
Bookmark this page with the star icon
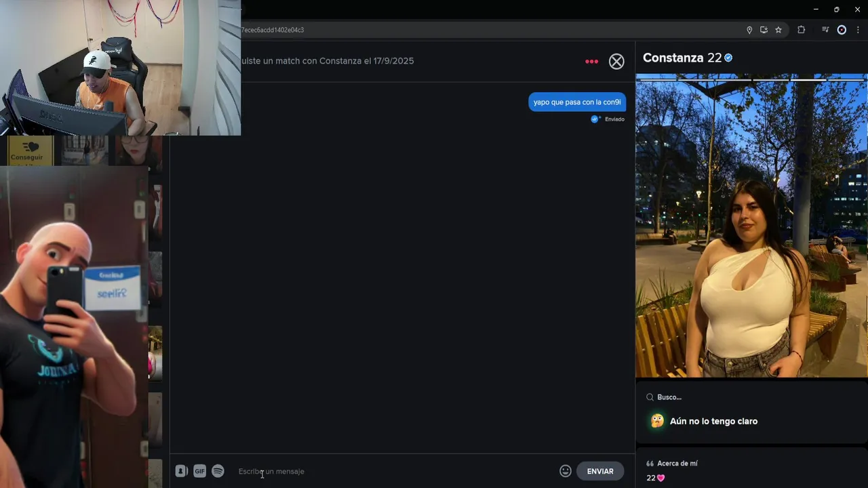point(778,30)
